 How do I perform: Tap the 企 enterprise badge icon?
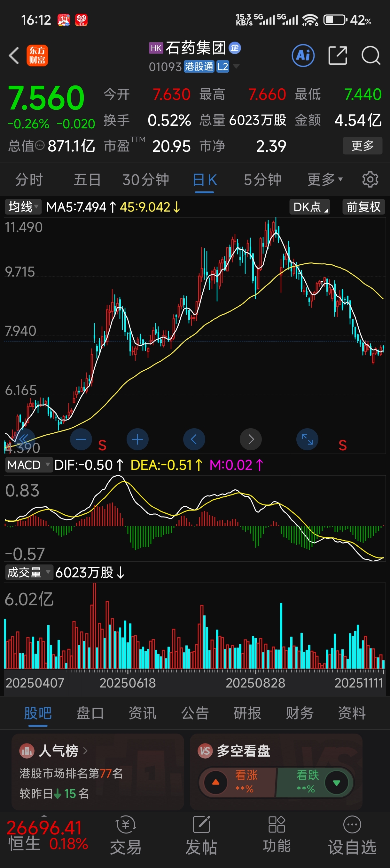pyautogui.click(x=235, y=48)
